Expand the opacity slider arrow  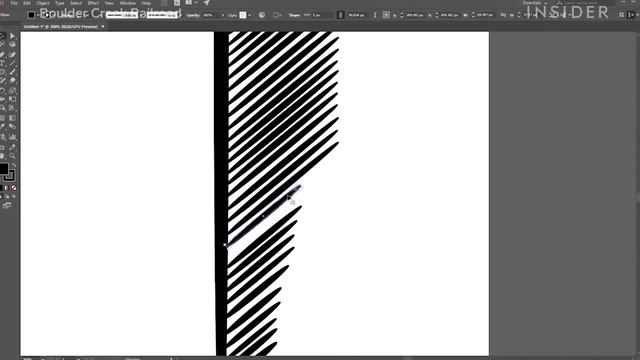click(223, 15)
